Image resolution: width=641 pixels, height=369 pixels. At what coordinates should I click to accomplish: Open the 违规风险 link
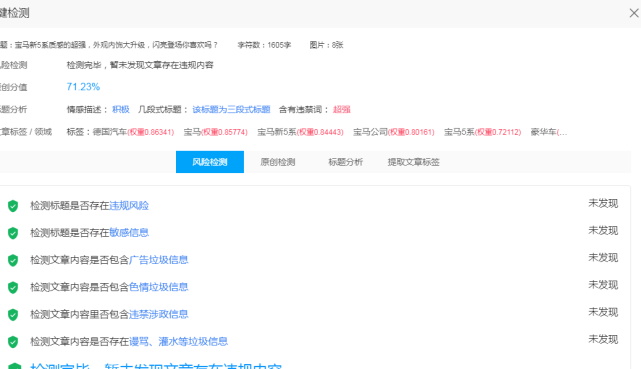pyautogui.click(x=129, y=206)
